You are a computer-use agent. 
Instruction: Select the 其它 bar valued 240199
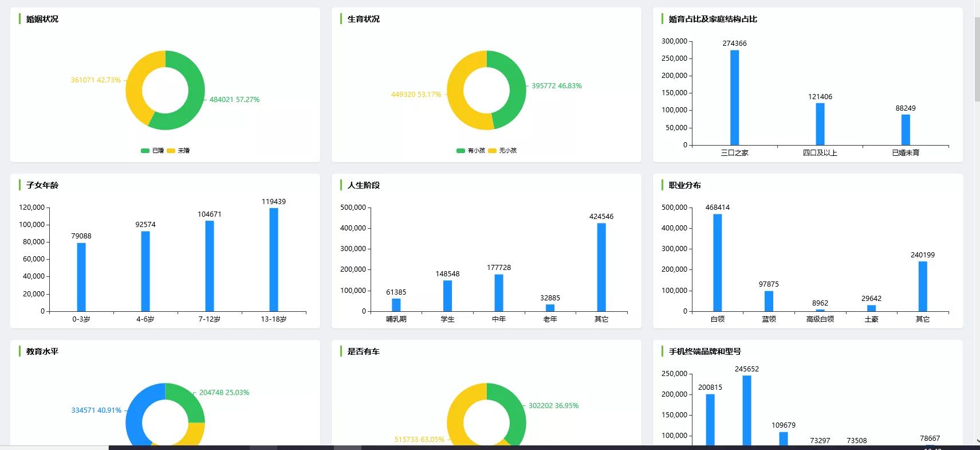[923, 286]
